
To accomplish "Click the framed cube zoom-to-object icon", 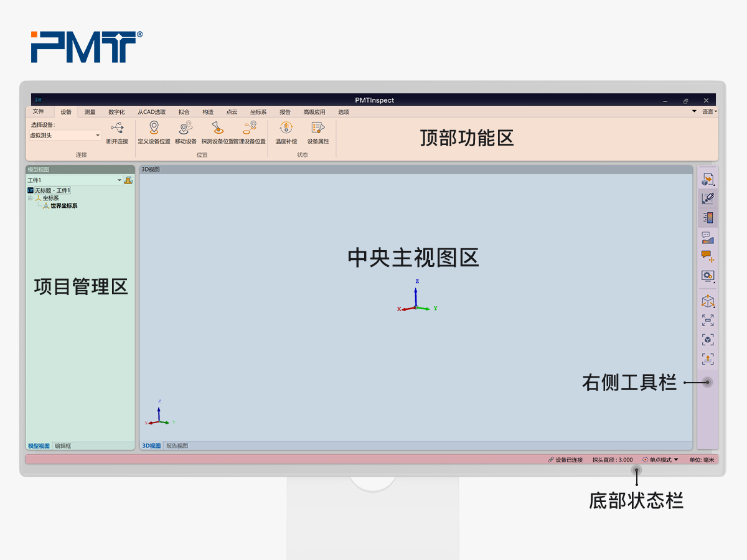I will click(x=708, y=340).
